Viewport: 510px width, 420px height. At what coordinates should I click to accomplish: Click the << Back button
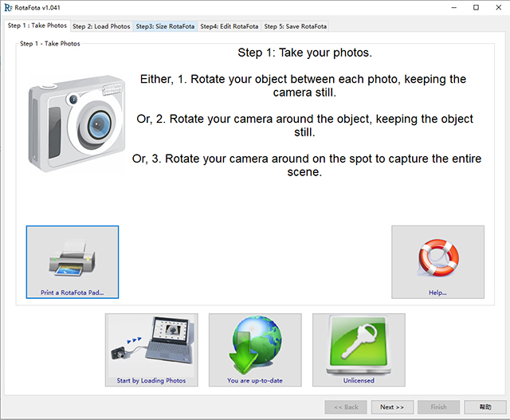(x=346, y=407)
